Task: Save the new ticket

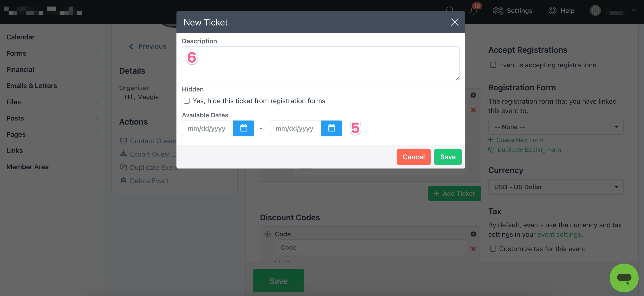Action: click(448, 157)
